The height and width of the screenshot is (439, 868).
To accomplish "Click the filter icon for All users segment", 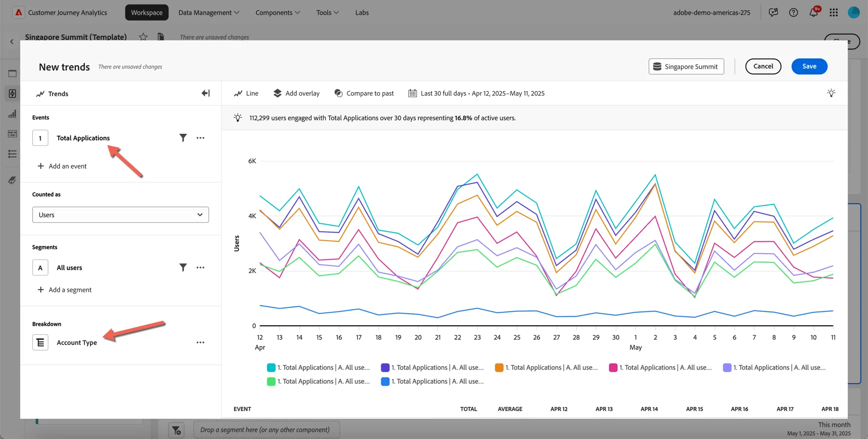I will tap(183, 268).
